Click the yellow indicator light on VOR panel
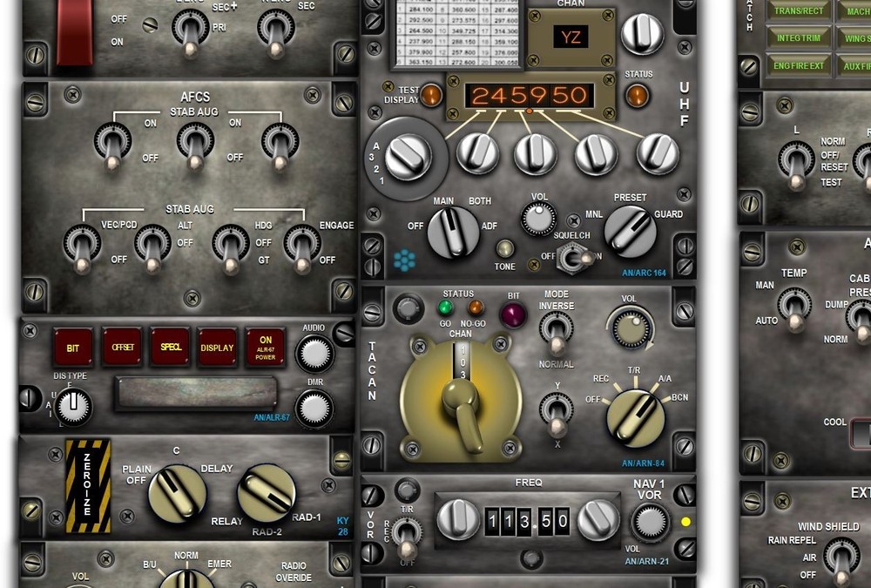 (x=686, y=521)
